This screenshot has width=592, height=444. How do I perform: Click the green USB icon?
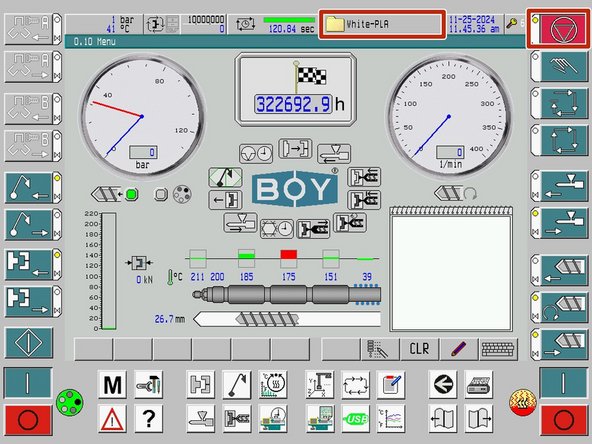[355, 418]
